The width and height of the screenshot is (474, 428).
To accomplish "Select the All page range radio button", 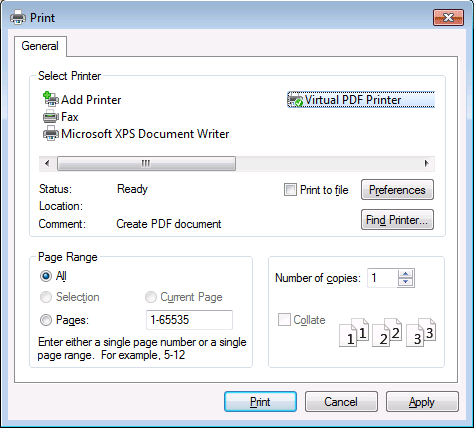I will (46, 276).
